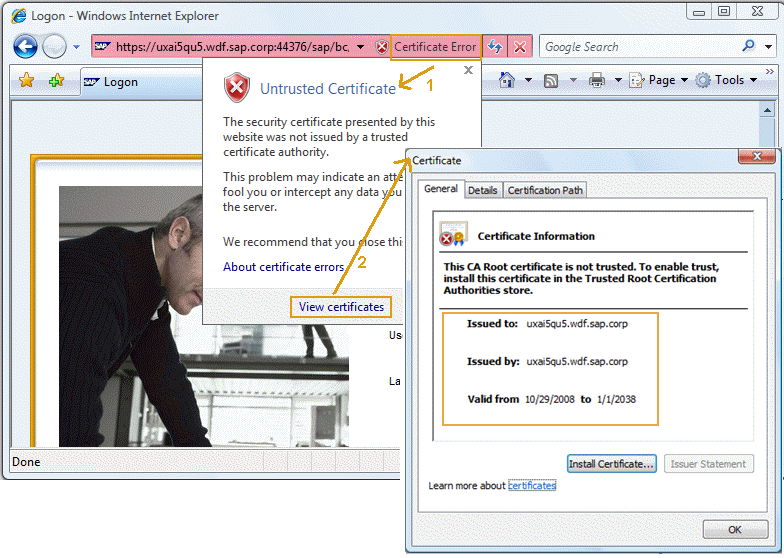Click the red shield icon in address bar

(x=382, y=47)
